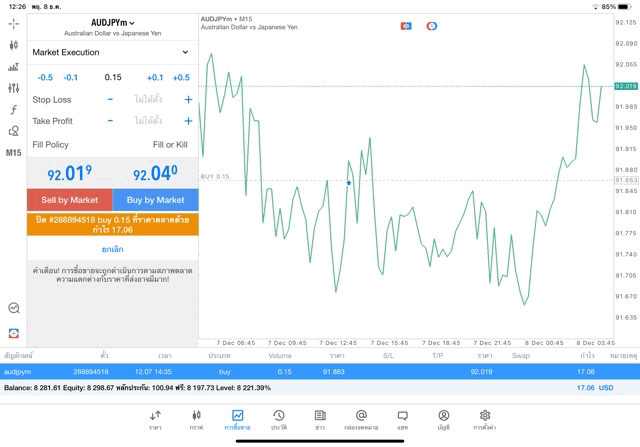This screenshot has height=447, width=640.
Task: Open chart settings sliders icon
Action: click(13, 88)
